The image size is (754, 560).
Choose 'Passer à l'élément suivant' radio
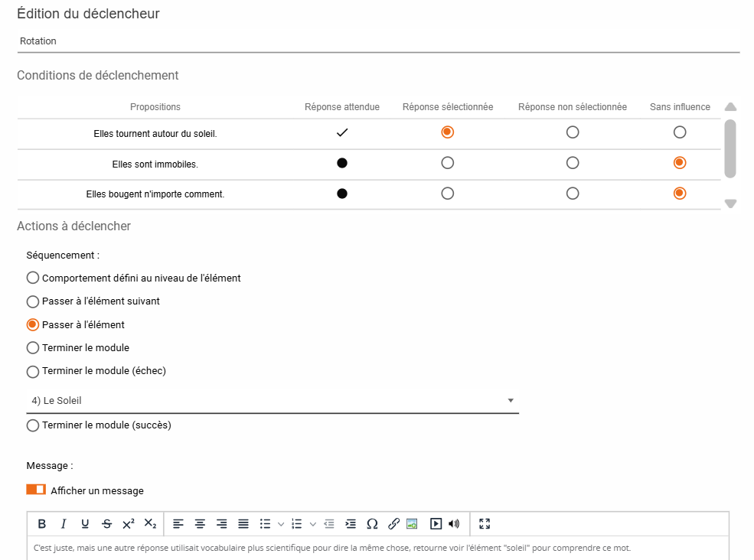[33, 301]
